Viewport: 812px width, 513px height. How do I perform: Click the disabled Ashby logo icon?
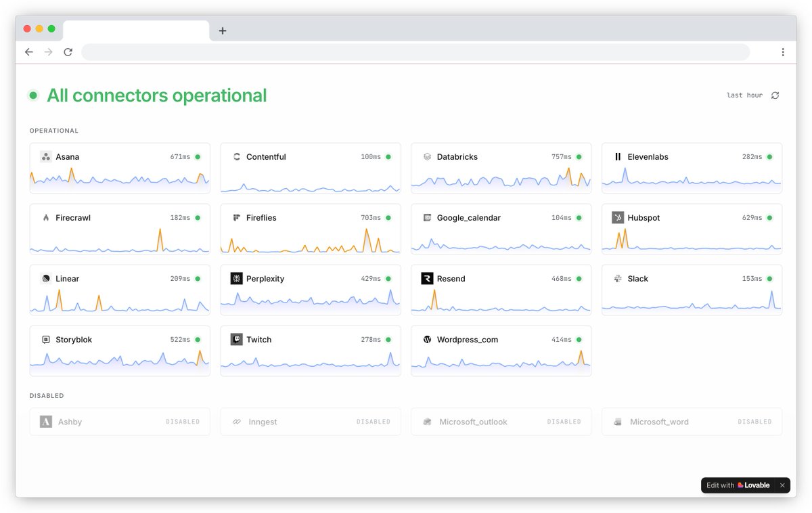point(46,422)
